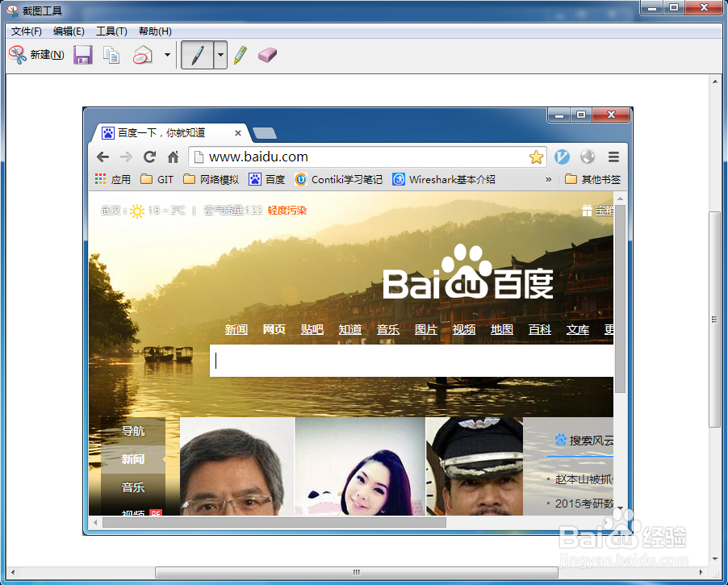728x585 pixels.
Task: Create a new snip with 新建(N)
Action: [x=36, y=55]
